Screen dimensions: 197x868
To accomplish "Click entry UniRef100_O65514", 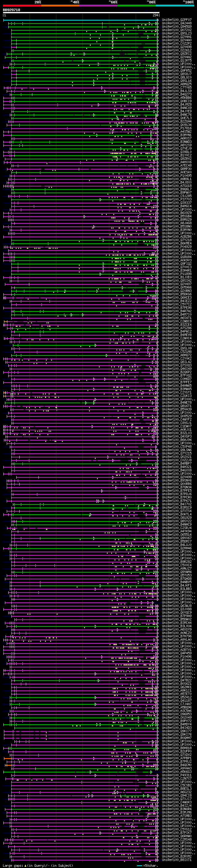I will point(177,535).
